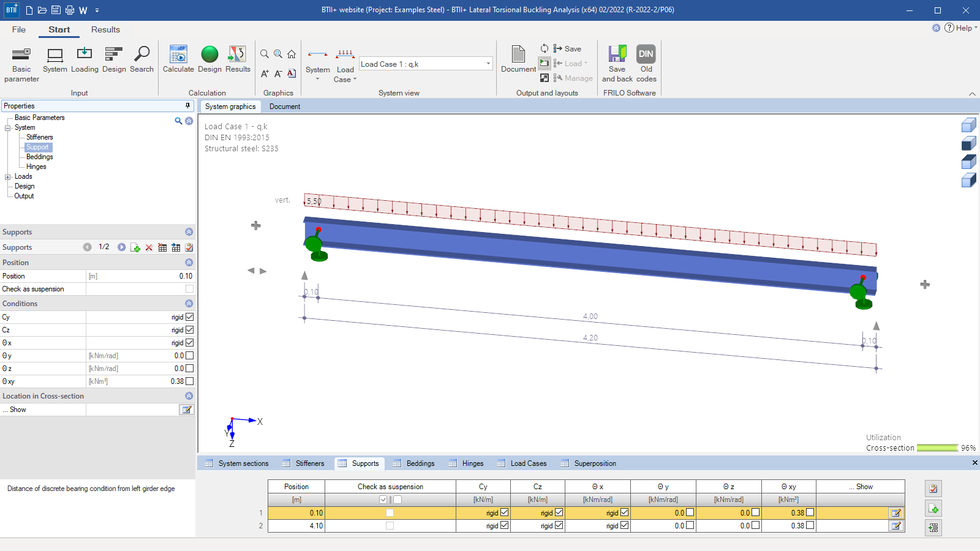Click the New file icon in title bar
The width and height of the screenshot is (980, 551).
point(29,10)
